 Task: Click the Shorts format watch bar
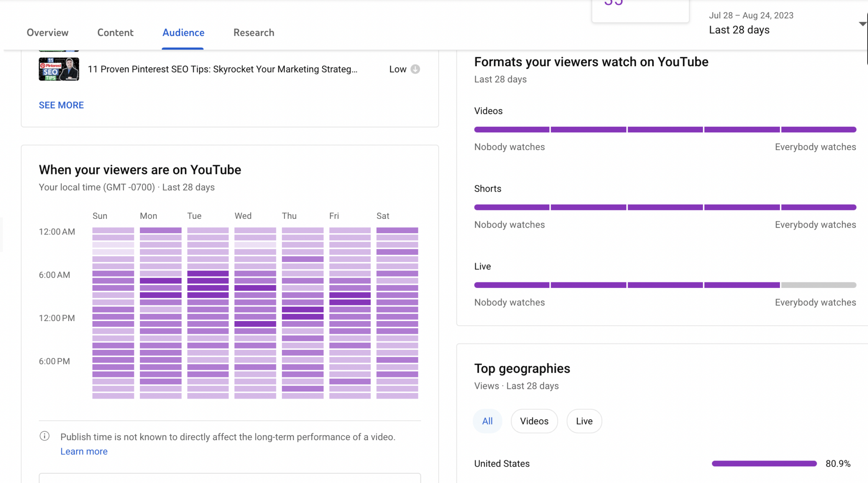tap(665, 207)
